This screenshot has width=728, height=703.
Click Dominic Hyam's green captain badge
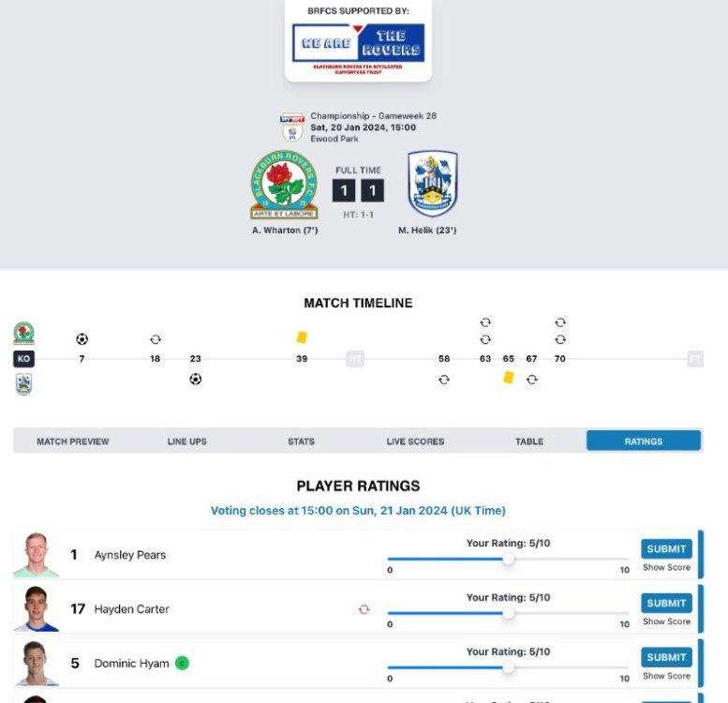coord(182,664)
